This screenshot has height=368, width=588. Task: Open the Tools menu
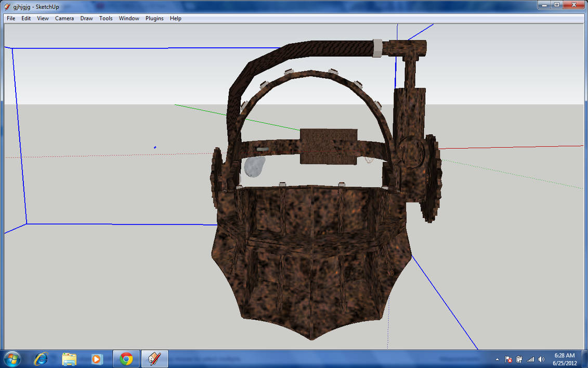[x=106, y=18]
